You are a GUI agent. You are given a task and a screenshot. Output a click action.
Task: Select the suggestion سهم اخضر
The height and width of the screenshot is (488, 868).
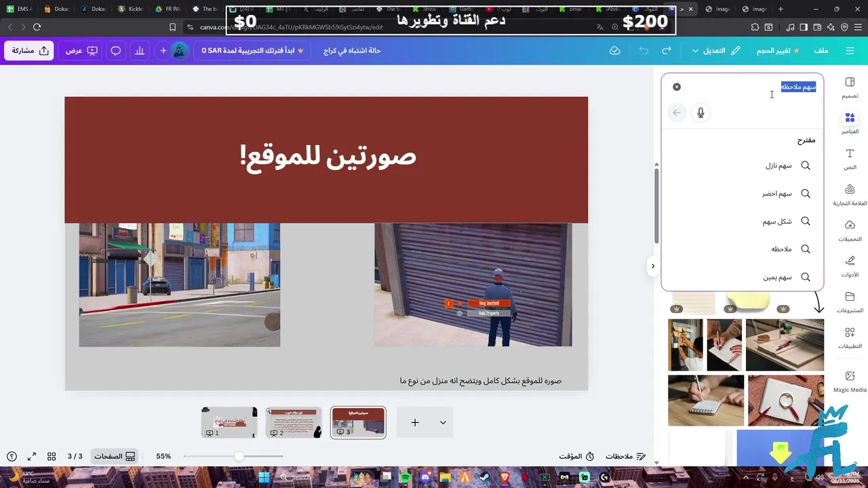pos(743,193)
